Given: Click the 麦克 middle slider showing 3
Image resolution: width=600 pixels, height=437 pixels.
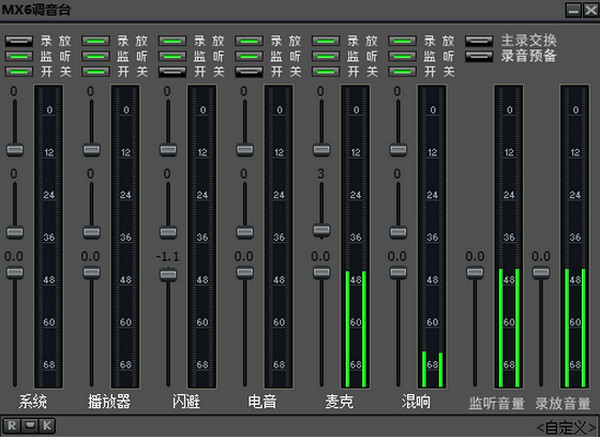Looking at the screenshot, I should coord(321,230).
